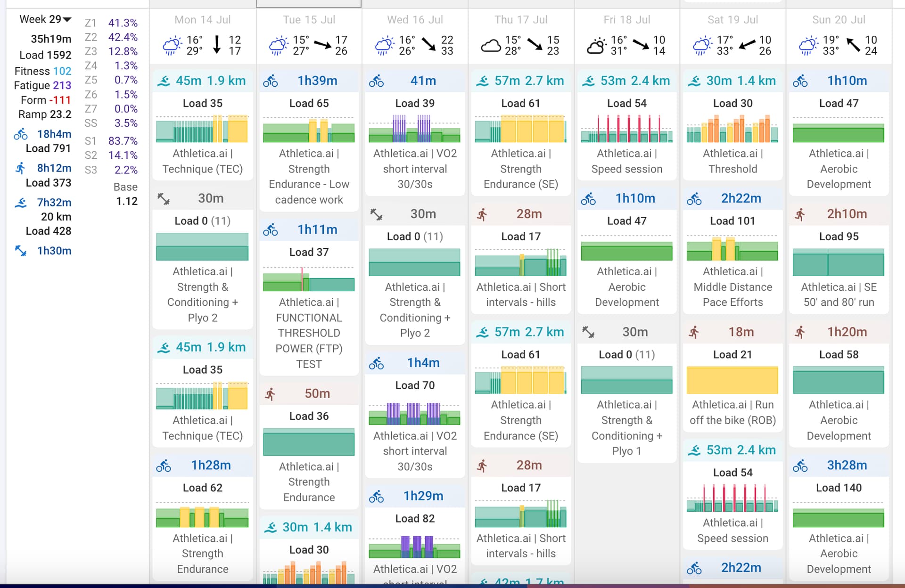
Task: Click the S1 83.7% row
Action: coord(111,141)
